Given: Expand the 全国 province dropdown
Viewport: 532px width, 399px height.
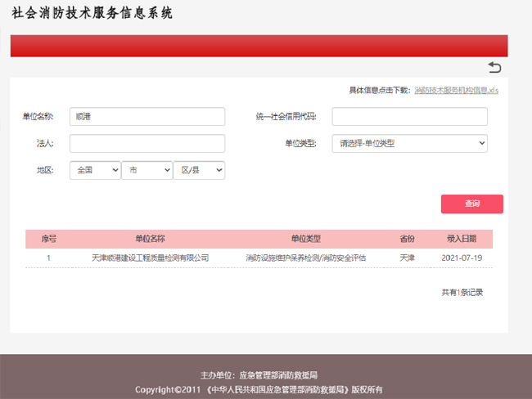Looking at the screenshot, I should (95, 170).
